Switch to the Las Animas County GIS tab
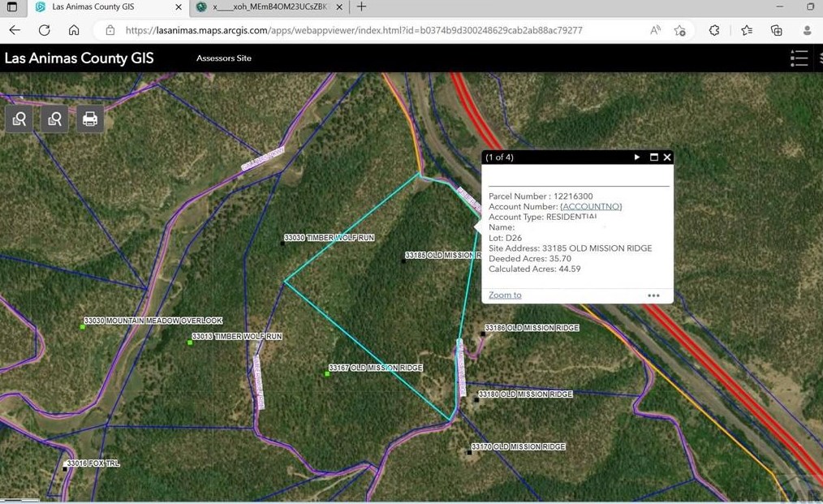Viewport: 823px width, 504px height. (x=106, y=7)
